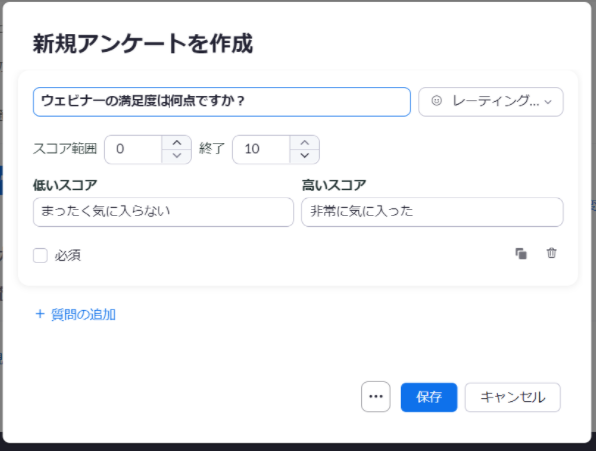Increase the ending score of 10

point(304,143)
